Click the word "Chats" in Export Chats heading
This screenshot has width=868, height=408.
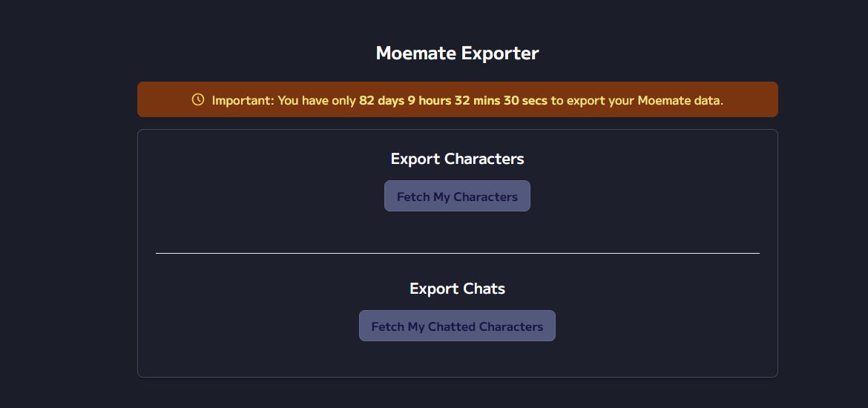click(484, 289)
